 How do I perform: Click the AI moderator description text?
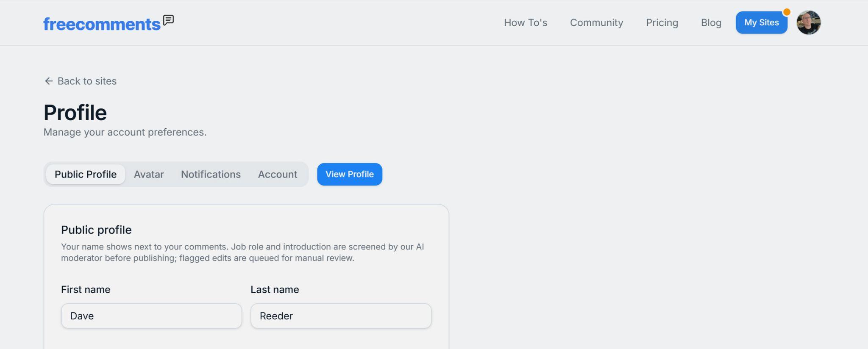[x=242, y=252]
